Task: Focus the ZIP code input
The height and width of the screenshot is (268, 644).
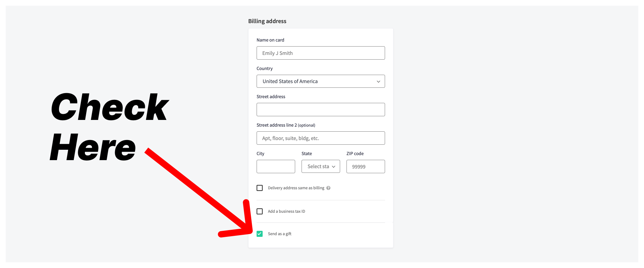Action: coord(365,166)
